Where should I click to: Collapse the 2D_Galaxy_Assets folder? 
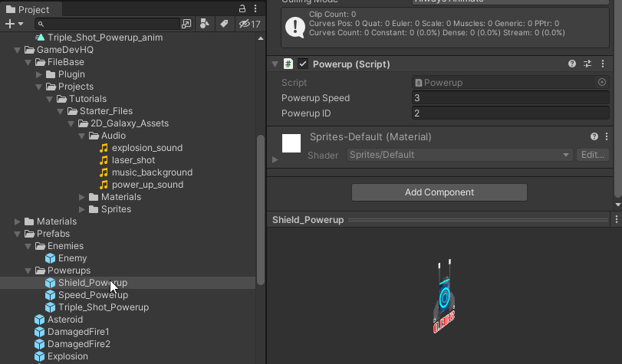point(71,123)
